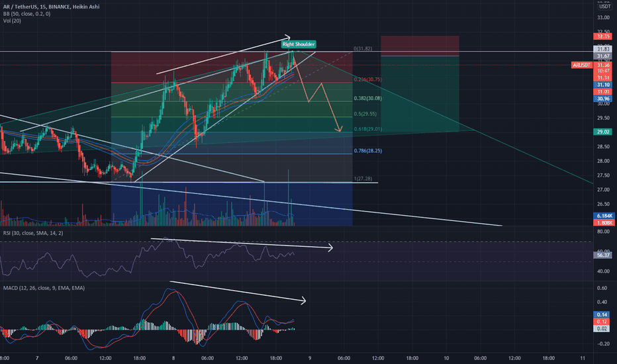This screenshot has width=617, height=364.
Task: Select the short position red stop-loss box
Action: point(420,46)
